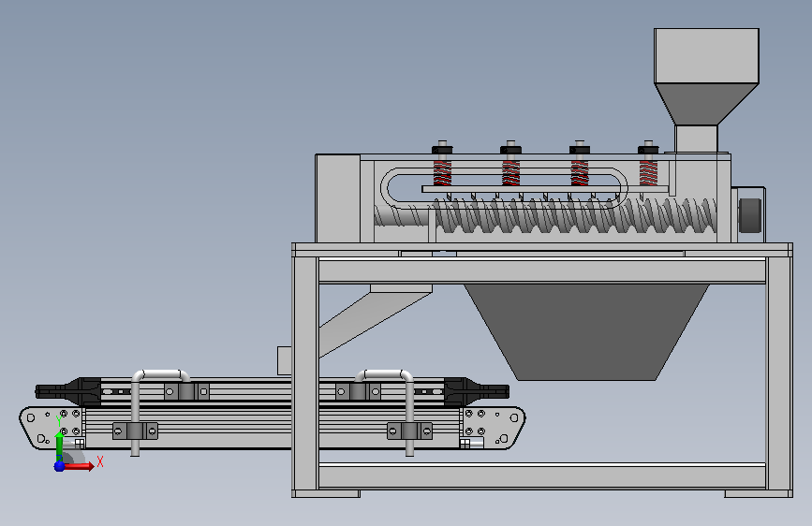Pick the black conveyor end cap on left
Image resolution: width=812 pixels, height=526 pixels.
point(67,391)
